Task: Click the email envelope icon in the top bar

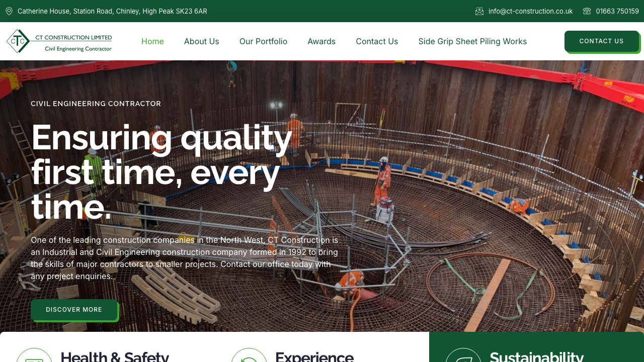Action: point(479,11)
